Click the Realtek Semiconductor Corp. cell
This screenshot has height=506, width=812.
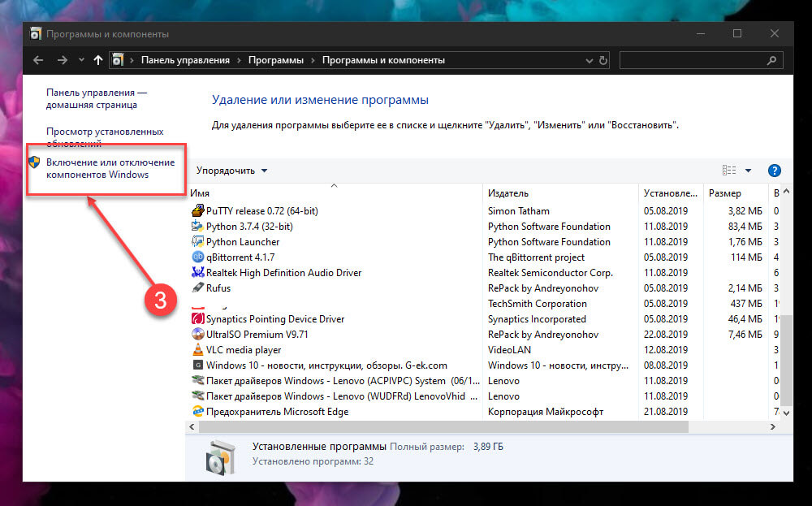(550, 272)
